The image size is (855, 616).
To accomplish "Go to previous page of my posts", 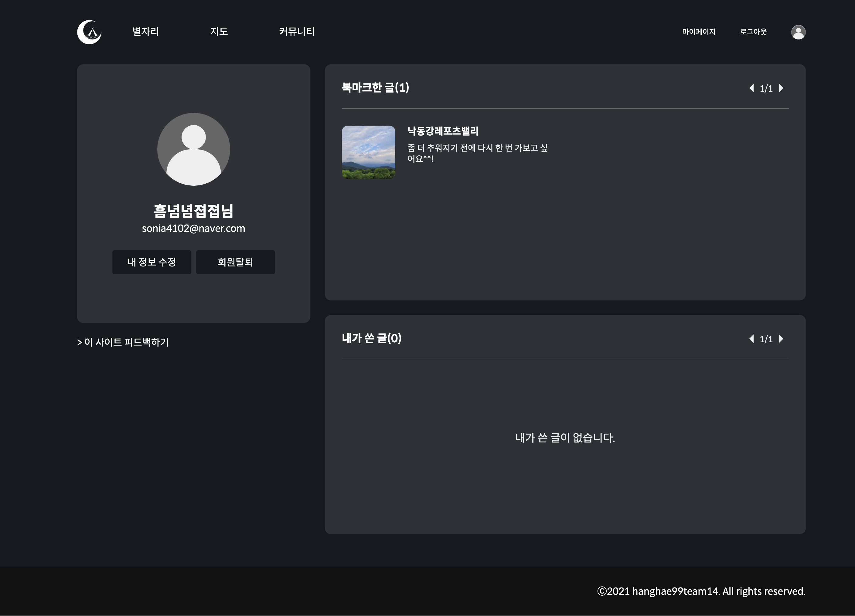I will [751, 339].
